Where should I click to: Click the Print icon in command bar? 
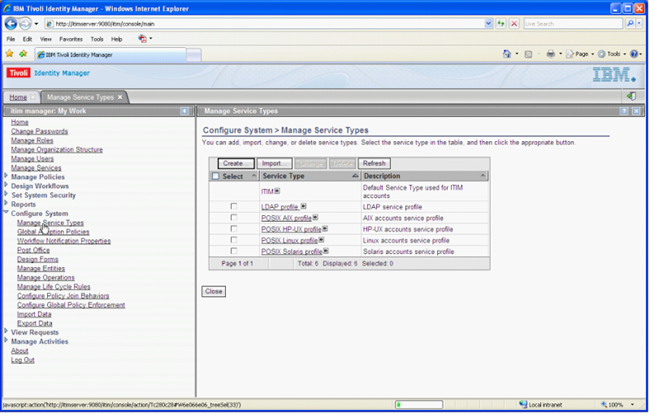tap(551, 54)
